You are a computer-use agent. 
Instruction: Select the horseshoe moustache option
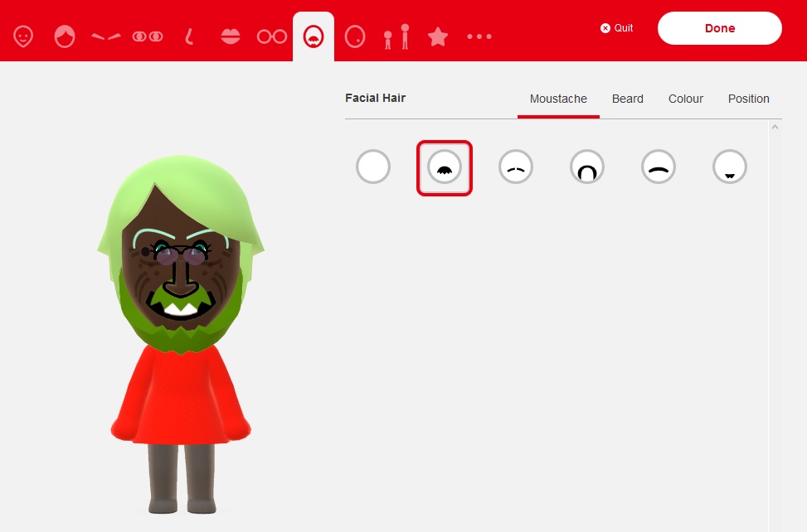point(586,167)
